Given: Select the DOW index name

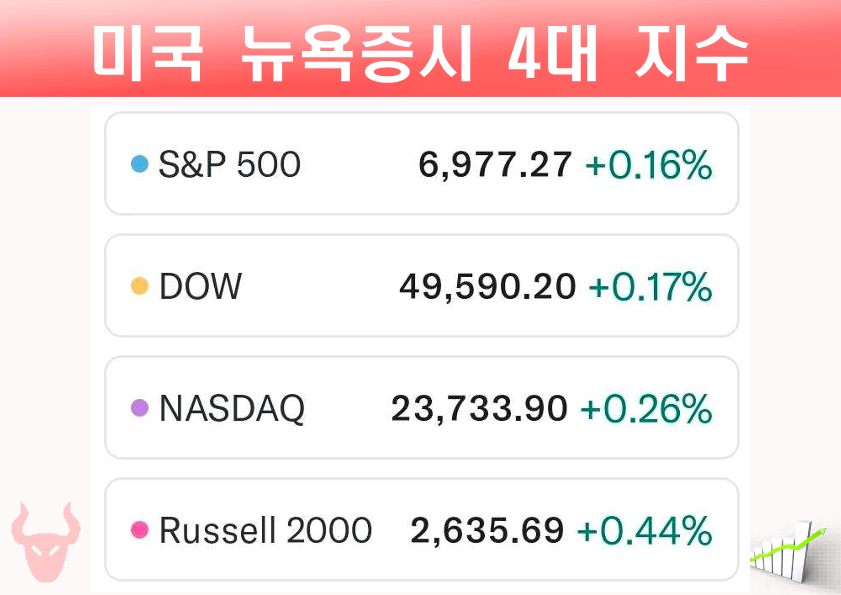Looking at the screenshot, I should pos(200,287).
